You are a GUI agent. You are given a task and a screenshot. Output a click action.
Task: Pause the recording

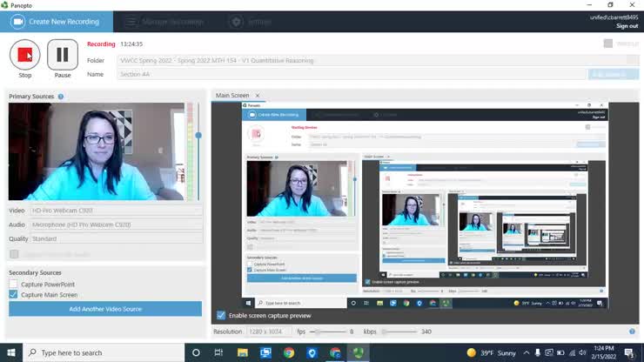tap(63, 55)
